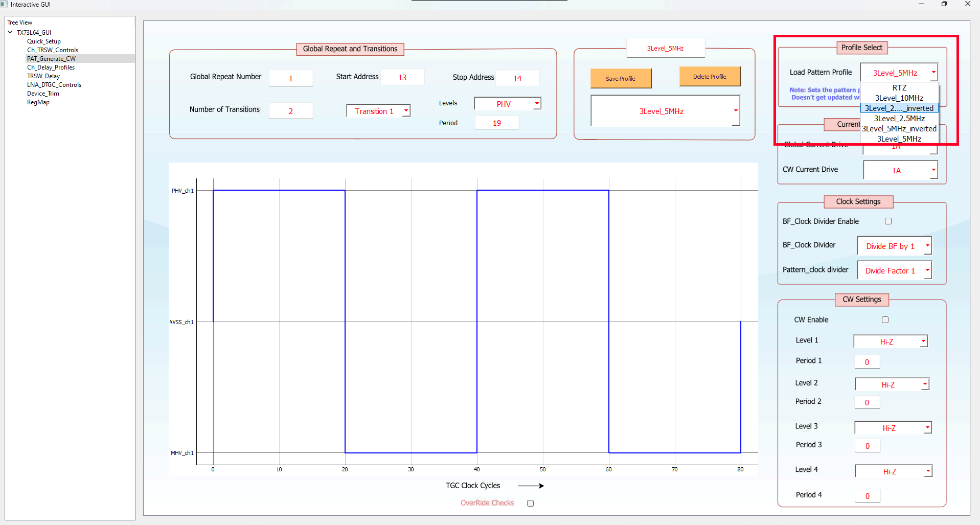Toggle the CW Enable checkbox
Image resolution: width=980 pixels, height=525 pixels.
[885, 320]
